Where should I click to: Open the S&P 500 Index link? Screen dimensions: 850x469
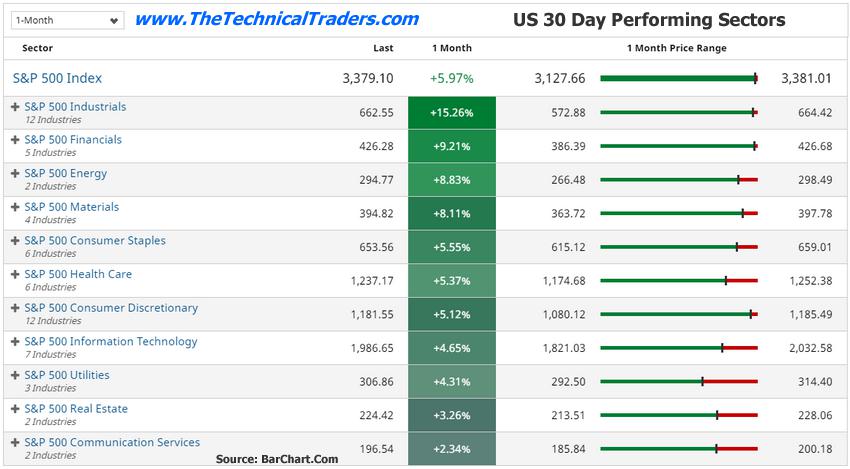57,78
